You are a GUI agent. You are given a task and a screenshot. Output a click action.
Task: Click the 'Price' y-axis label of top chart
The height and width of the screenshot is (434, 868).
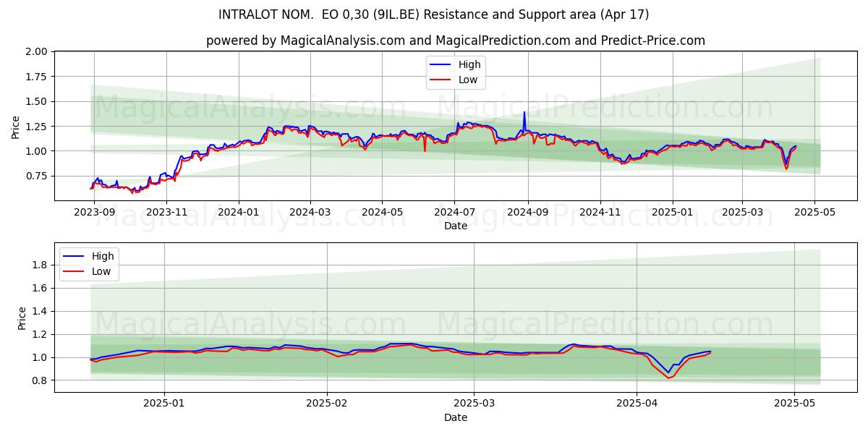(16, 126)
